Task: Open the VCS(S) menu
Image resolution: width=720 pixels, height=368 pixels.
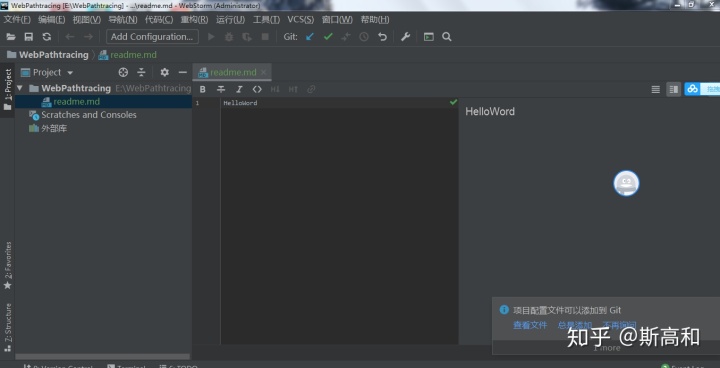Action: point(301,19)
